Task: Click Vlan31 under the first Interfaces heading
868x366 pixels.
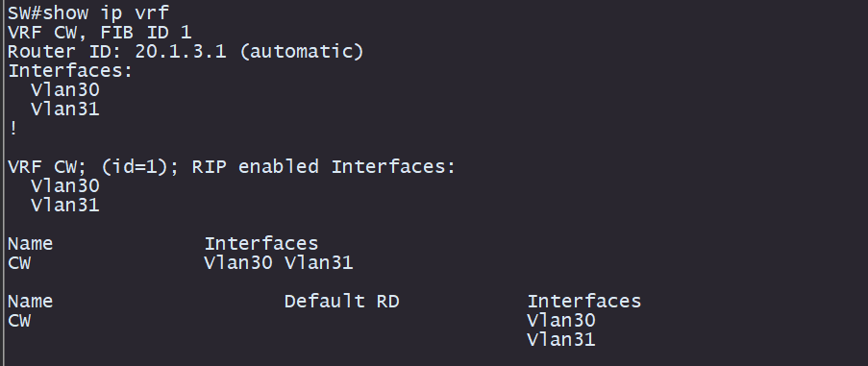Action: (65, 109)
